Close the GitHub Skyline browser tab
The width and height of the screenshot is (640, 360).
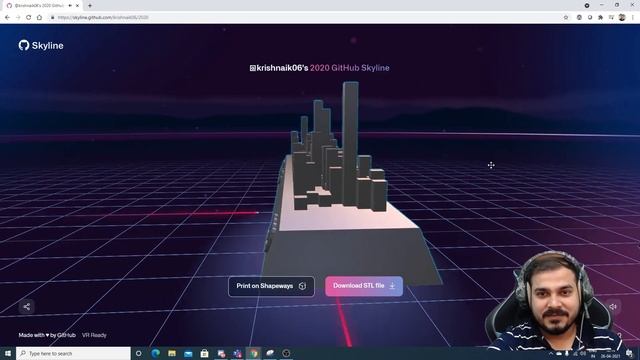point(77,6)
